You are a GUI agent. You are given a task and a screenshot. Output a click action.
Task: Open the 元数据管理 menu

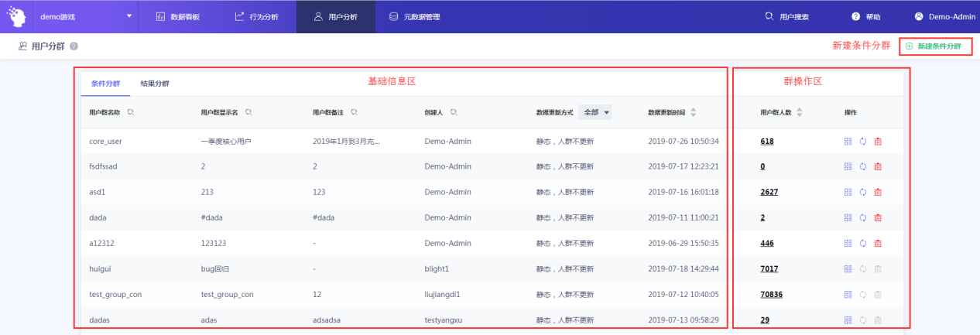pos(414,16)
